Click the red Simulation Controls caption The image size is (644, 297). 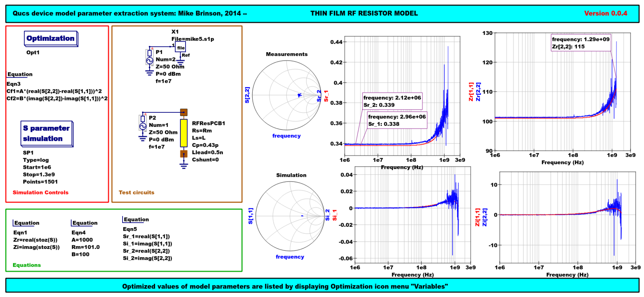(x=40, y=192)
